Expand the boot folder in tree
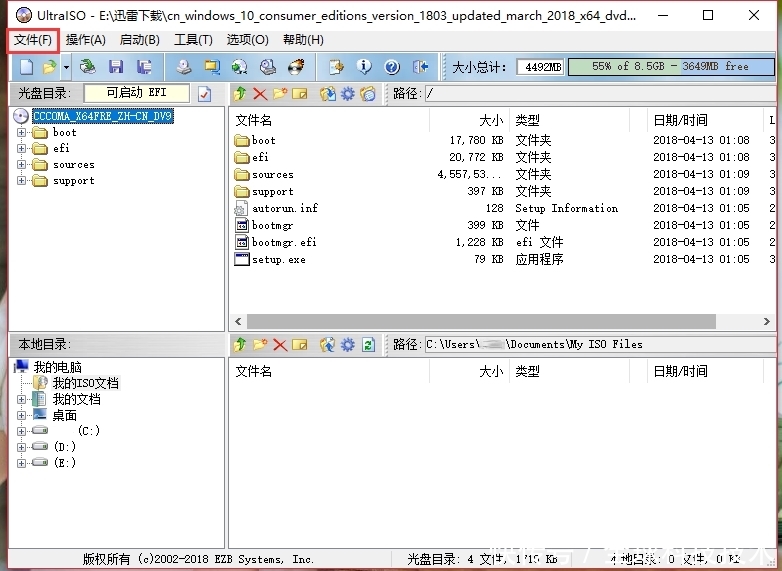The width and height of the screenshot is (782, 571). click(x=21, y=133)
